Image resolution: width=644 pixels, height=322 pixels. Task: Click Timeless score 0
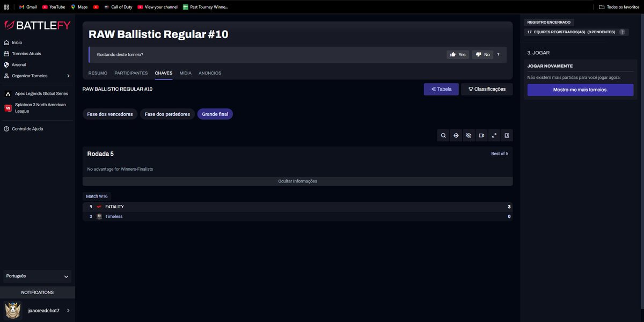[509, 216]
